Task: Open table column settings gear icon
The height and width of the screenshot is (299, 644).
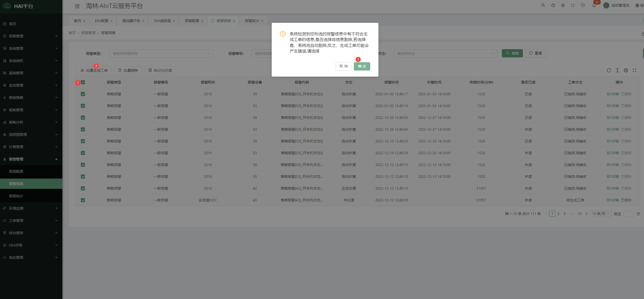Action: (626, 70)
